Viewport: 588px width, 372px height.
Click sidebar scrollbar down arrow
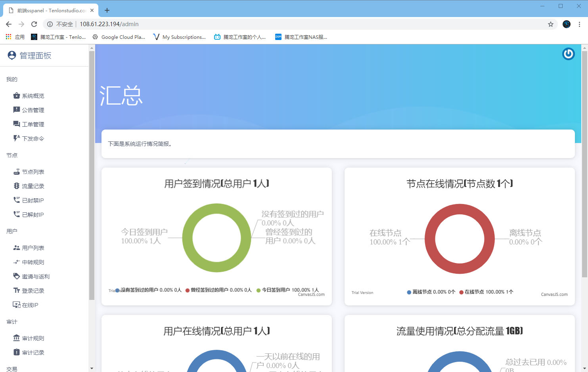[x=92, y=368]
